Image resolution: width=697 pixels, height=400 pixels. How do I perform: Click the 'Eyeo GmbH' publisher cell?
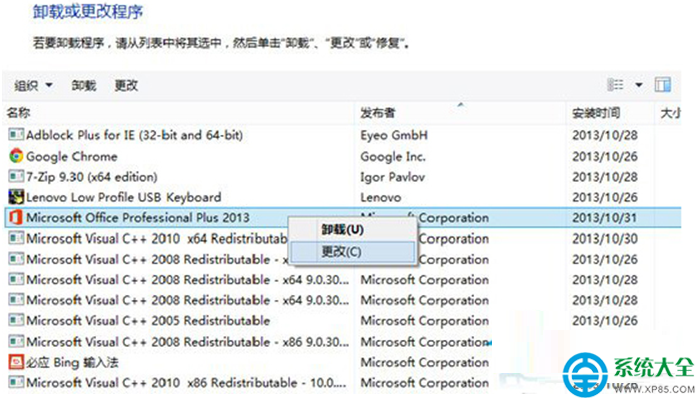[x=394, y=135]
